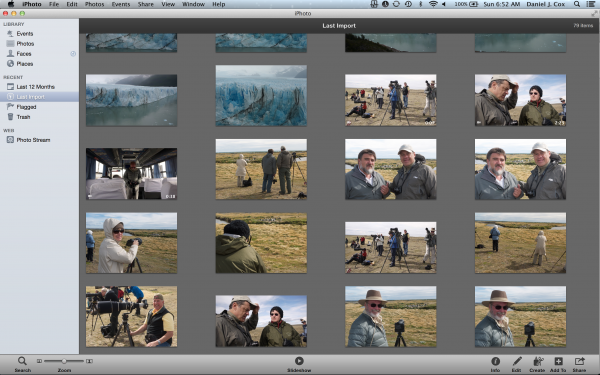Open the Share menu in menu bar

pyautogui.click(x=145, y=4)
